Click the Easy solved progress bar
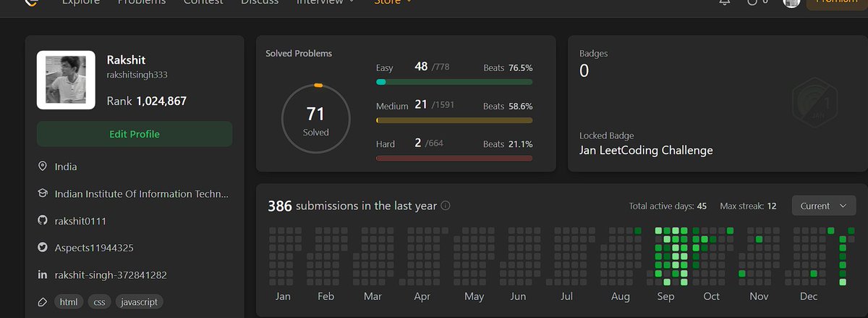The height and width of the screenshot is (318, 868). 454,82
